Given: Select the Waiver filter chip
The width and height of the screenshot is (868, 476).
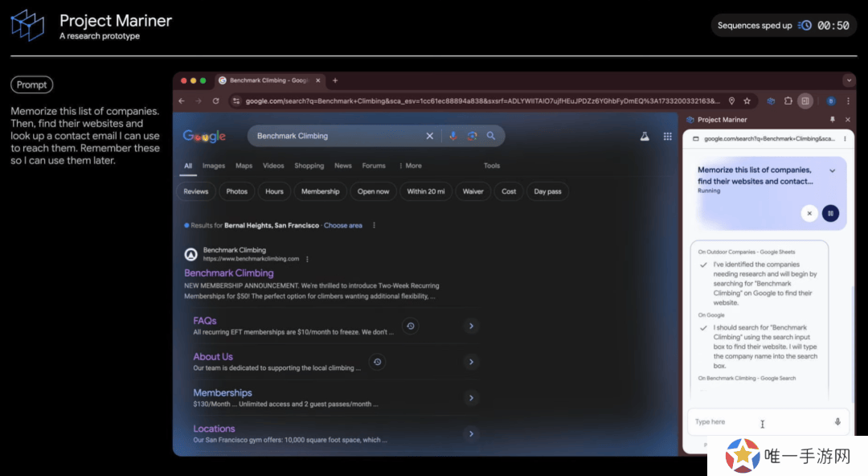Looking at the screenshot, I should pos(473,191).
